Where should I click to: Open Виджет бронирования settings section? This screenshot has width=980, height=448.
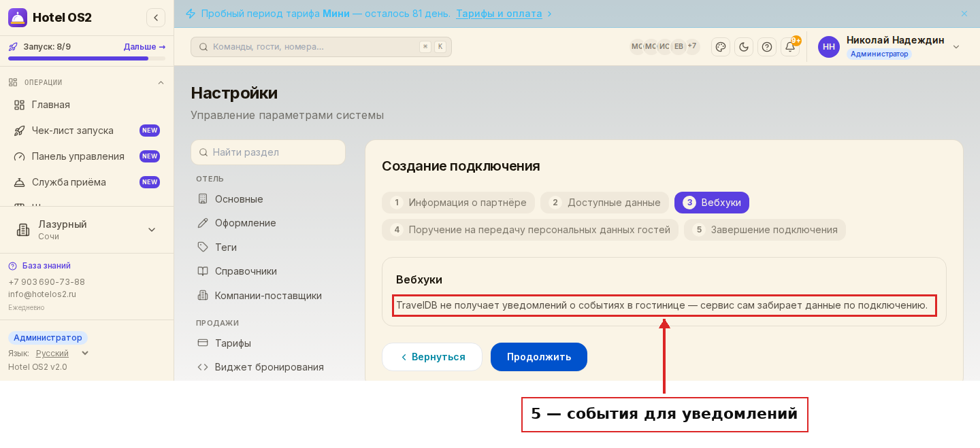[268, 367]
